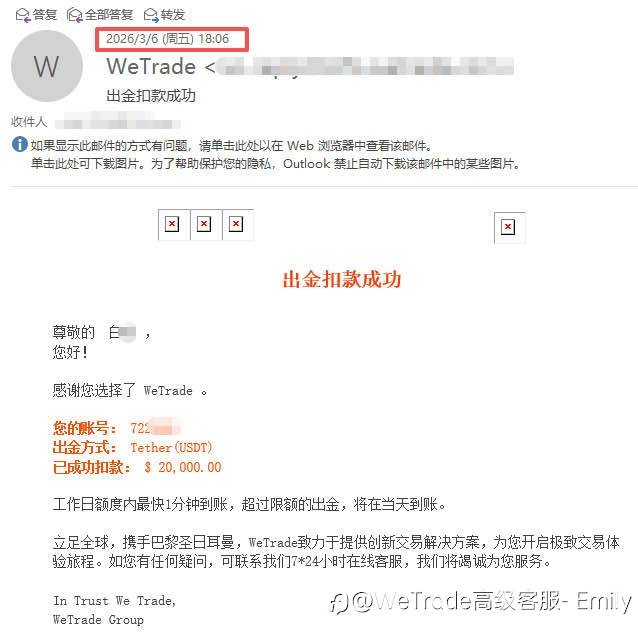Image resolution: width=638 pixels, height=642 pixels.
Task: Click the download pictures notice line
Action: pyautogui.click(x=276, y=164)
